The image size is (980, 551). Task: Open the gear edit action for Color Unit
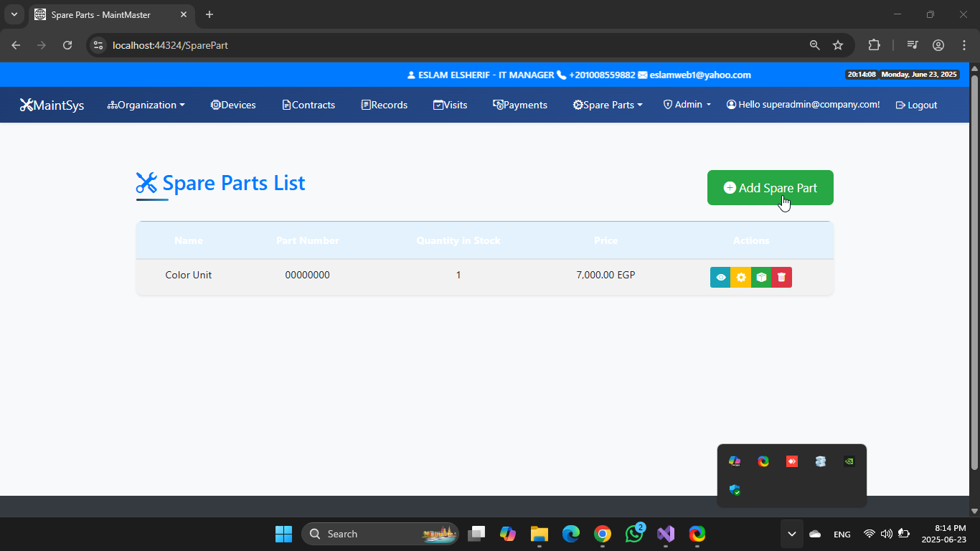point(741,277)
